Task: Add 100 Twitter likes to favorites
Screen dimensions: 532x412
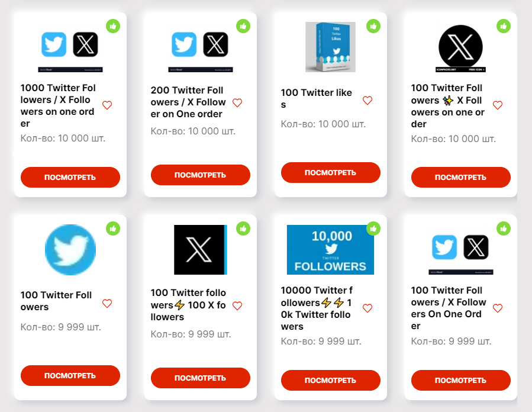Action: 367,100
